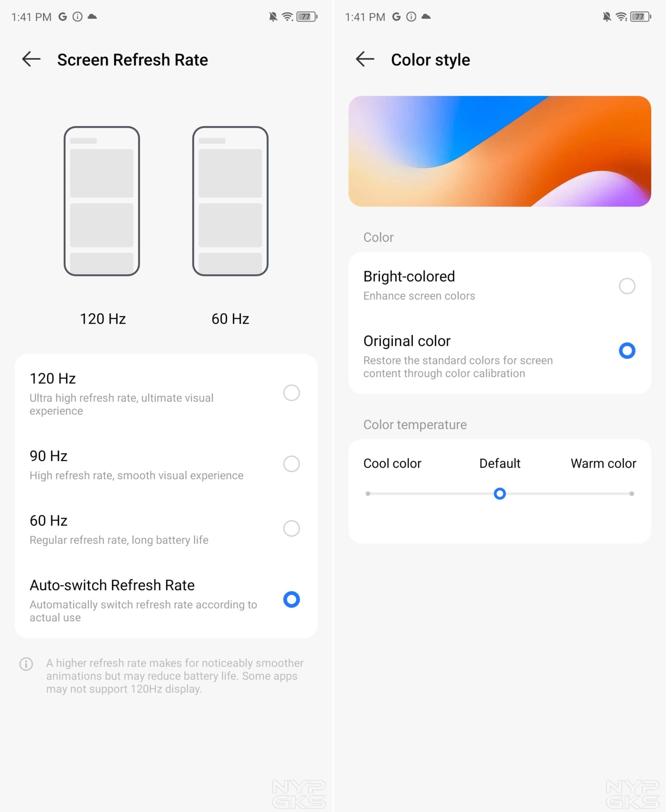Tap the cloud icon in right status bar

tap(426, 16)
